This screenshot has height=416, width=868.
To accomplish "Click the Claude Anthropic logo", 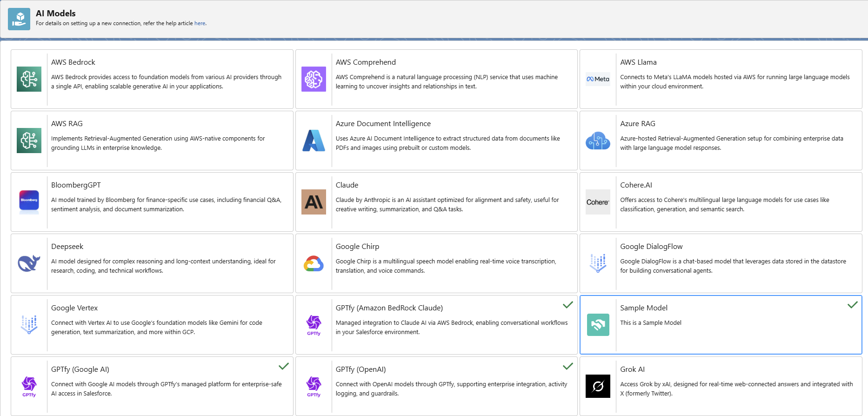I will (314, 202).
